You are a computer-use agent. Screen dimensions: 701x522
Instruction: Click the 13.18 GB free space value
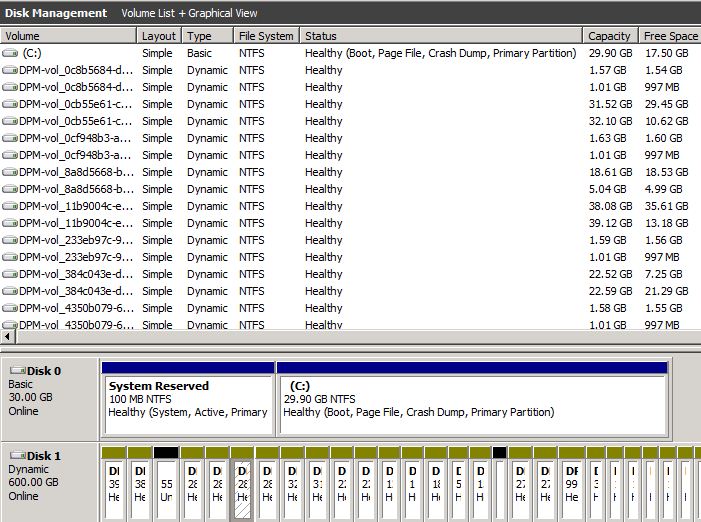(x=666, y=223)
